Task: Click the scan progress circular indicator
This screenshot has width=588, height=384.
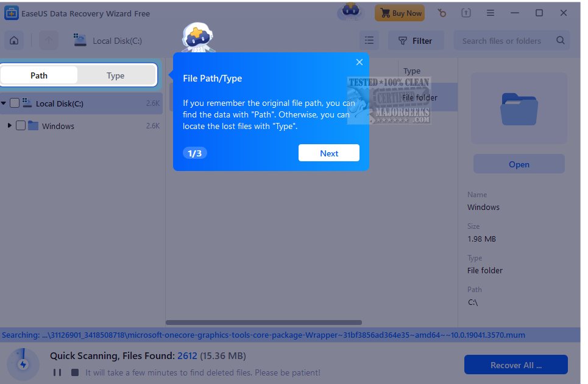Action: 23,364
